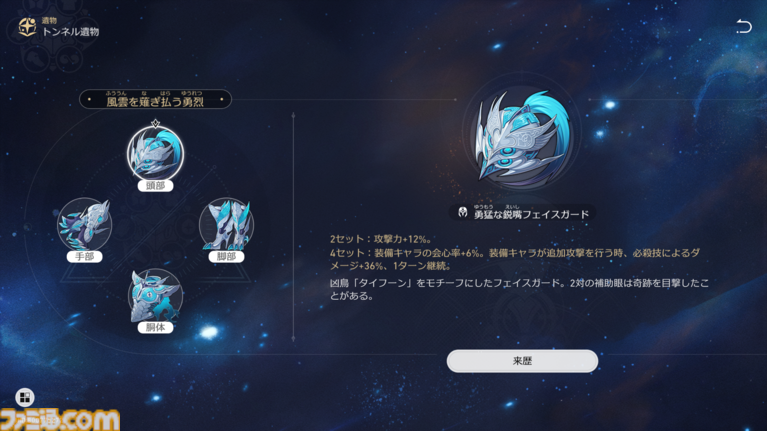Click the 2セット attack bonus text

(x=381, y=239)
